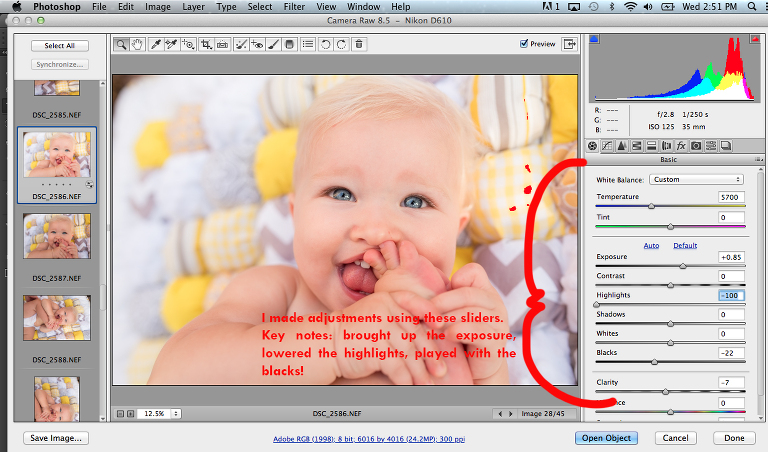Click the Blacks slider handle
768x452 pixels.
654,362
